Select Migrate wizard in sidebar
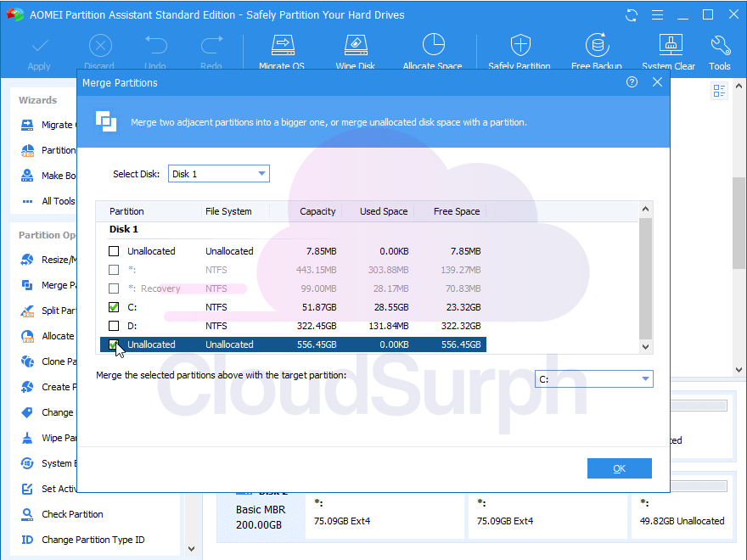This screenshot has width=747, height=560. [x=48, y=125]
